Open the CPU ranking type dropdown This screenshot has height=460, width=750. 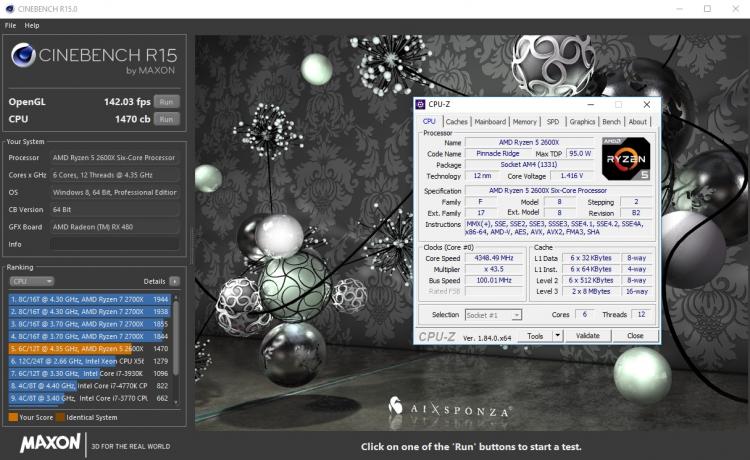pos(32,281)
